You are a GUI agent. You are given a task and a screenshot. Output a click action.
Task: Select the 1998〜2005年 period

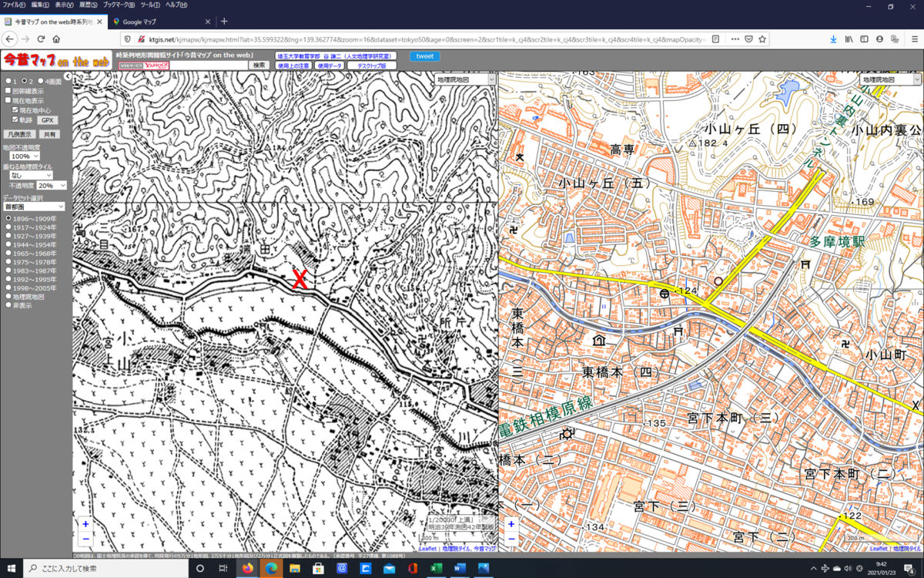8,287
